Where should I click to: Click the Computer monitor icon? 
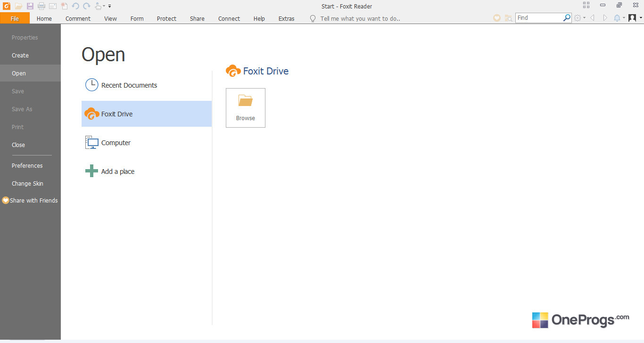coord(91,142)
